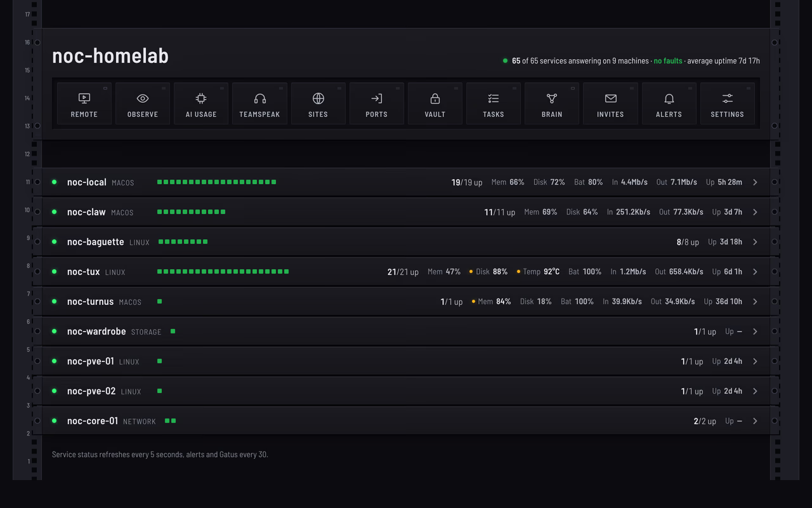Select the noc-pve-02 machine name
Viewport: 812px width, 508px height.
click(91, 391)
